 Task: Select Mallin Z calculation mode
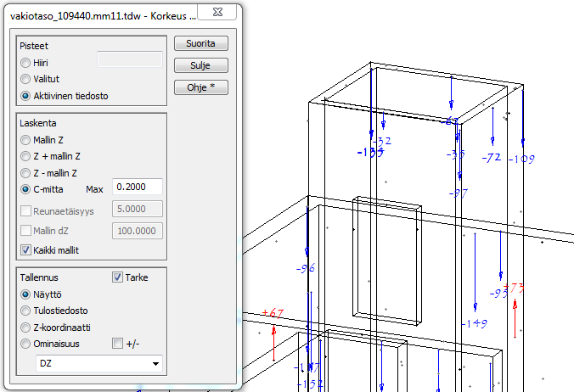click(26, 140)
